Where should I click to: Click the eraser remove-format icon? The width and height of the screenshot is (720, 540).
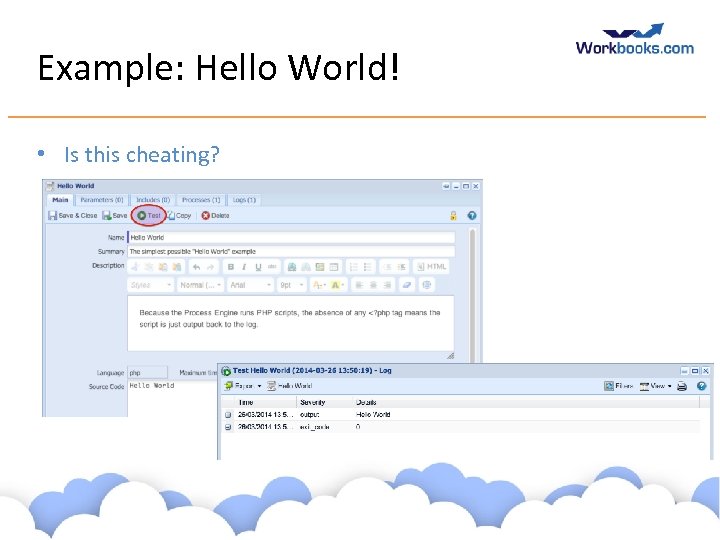click(x=406, y=285)
